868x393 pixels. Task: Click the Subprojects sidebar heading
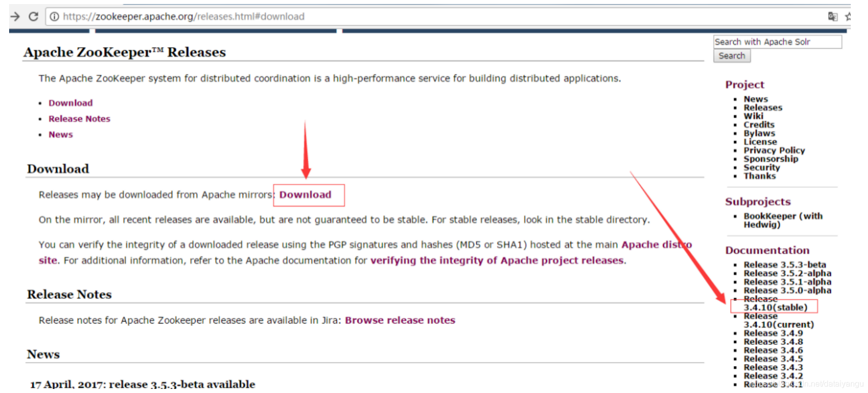tap(757, 202)
